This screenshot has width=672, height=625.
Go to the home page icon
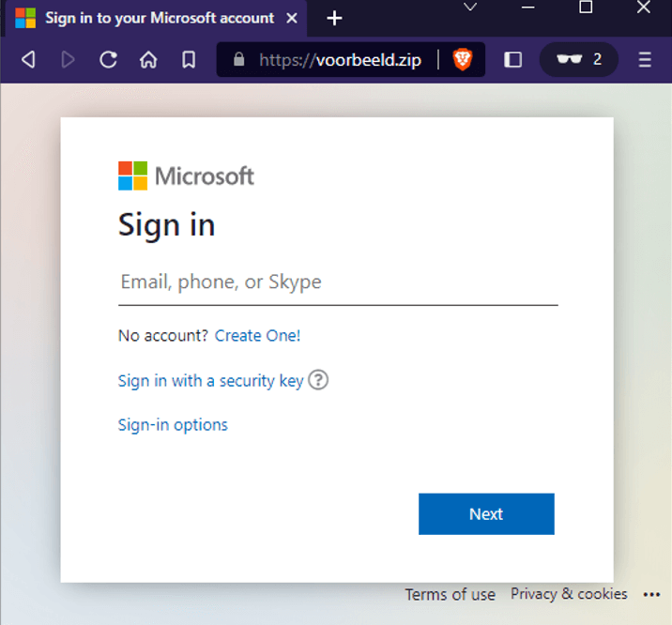tap(148, 60)
